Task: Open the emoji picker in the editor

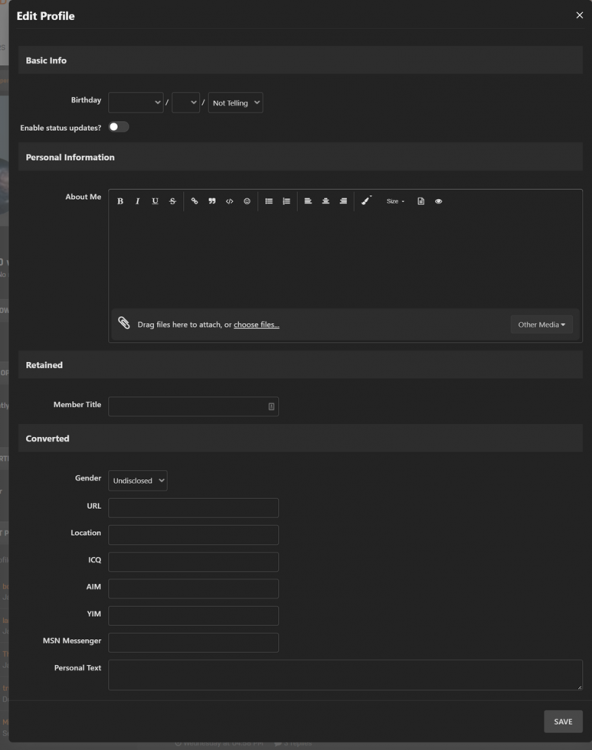Action: point(247,201)
